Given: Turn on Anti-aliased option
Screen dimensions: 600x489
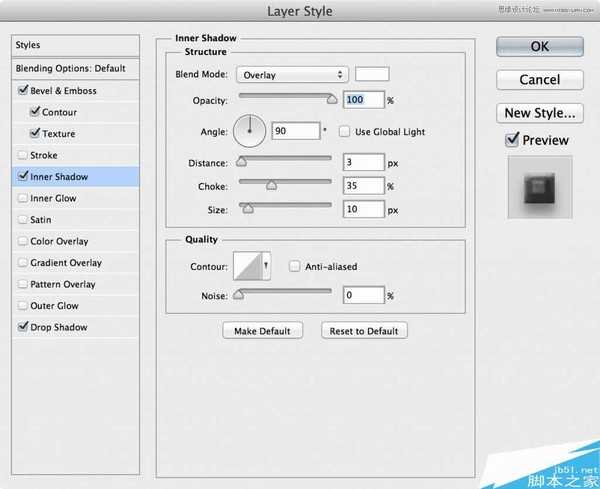Looking at the screenshot, I should coord(295,267).
